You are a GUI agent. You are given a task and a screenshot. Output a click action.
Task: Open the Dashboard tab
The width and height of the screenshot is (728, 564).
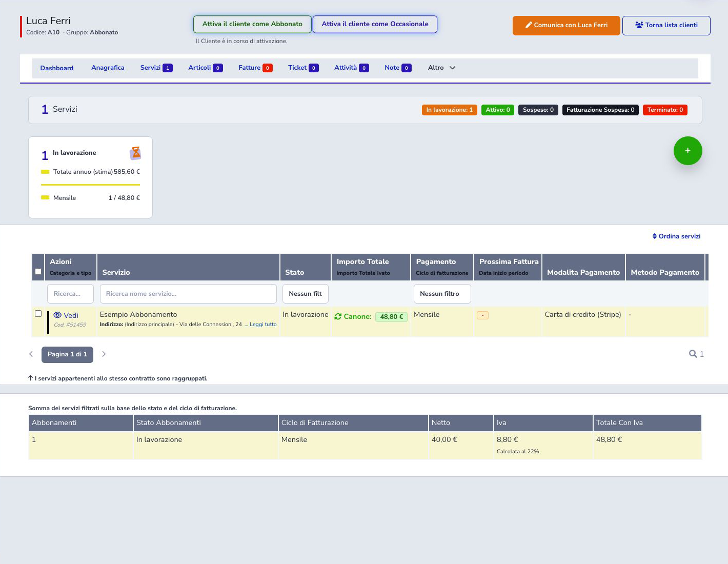click(x=57, y=68)
